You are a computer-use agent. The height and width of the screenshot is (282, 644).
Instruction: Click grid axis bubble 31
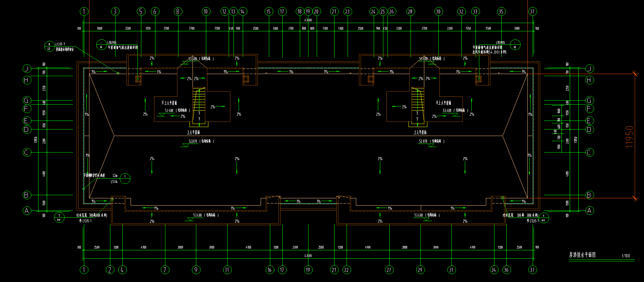(451, 270)
